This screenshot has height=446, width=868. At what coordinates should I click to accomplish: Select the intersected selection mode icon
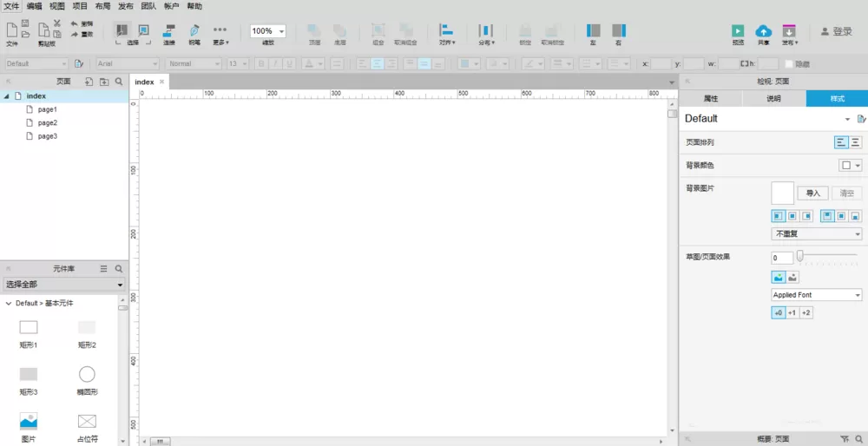pyautogui.click(x=122, y=30)
